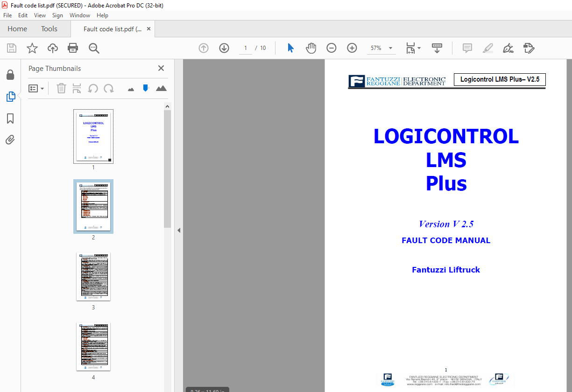The image size is (572, 392).
Task: Open the security lock panel
Action: click(10, 75)
